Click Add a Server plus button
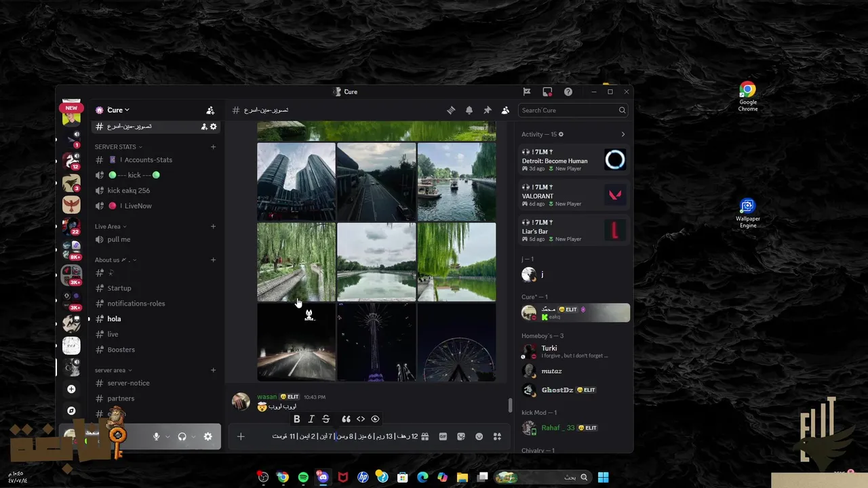 coord(71,389)
